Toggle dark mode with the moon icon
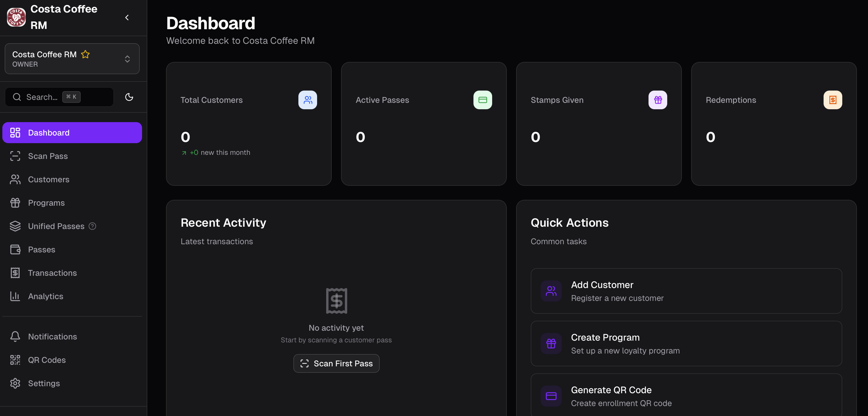Screen dimensions: 868x416 pos(129,97)
